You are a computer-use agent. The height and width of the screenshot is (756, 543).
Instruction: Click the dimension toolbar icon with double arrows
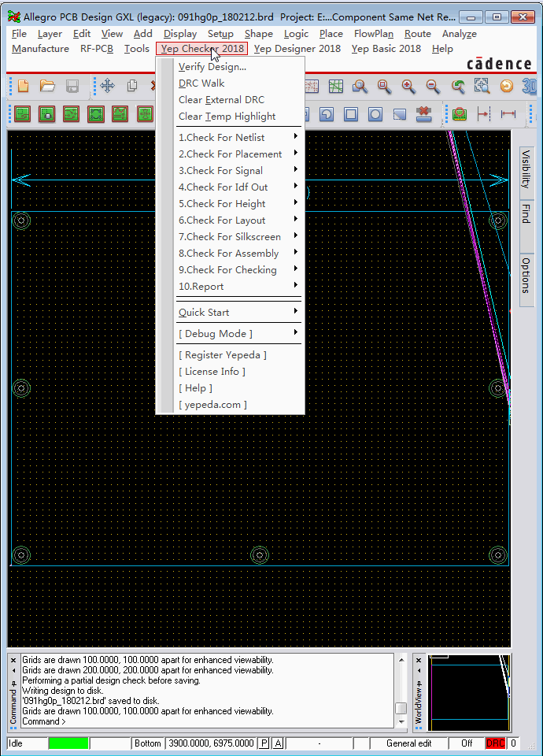point(508,114)
